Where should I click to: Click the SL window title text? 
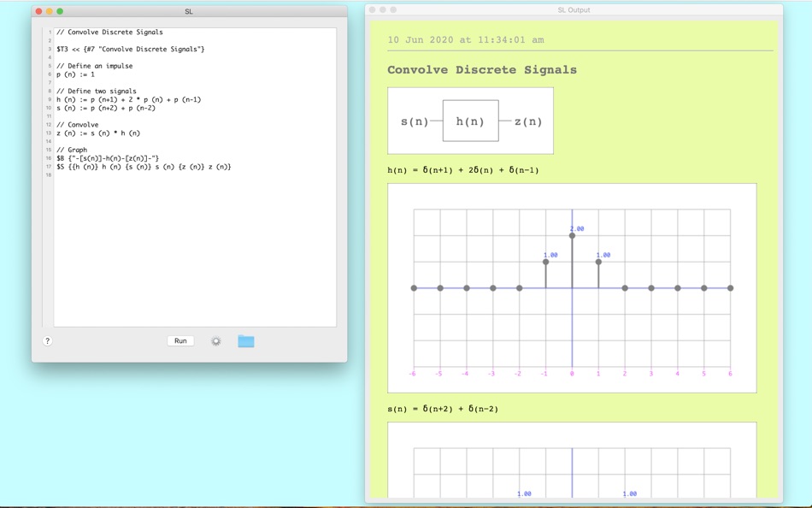pos(189,11)
